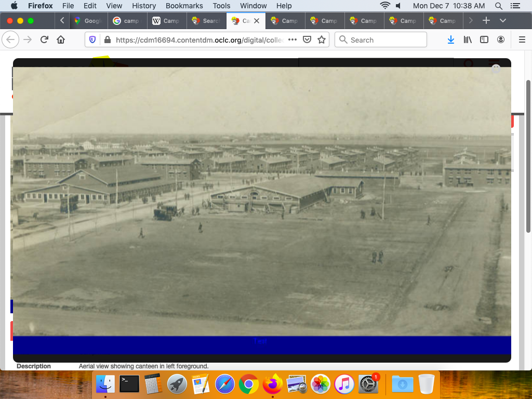
Task: List all tabs with the dropdown arrow
Action: tap(502, 21)
